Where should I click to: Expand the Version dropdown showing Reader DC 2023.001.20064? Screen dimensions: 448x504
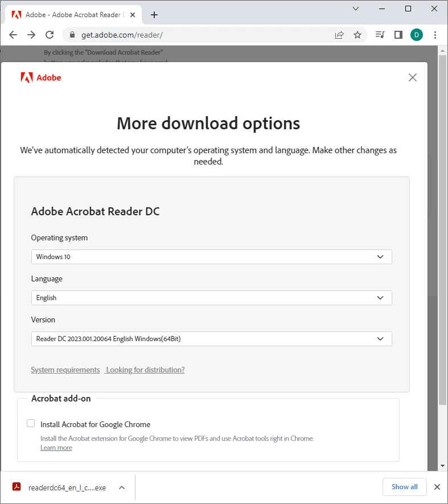click(x=211, y=339)
